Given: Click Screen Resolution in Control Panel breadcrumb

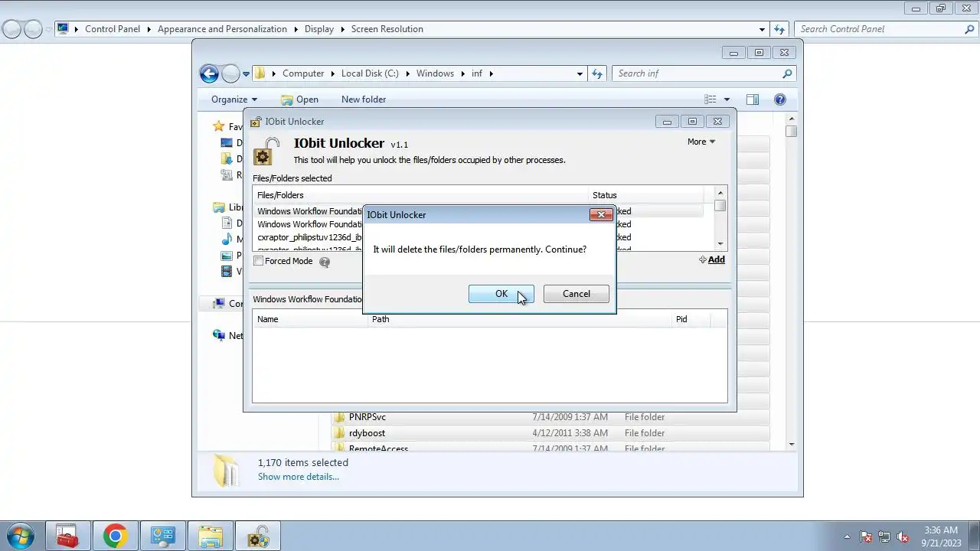Looking at the screenshot, I should click(x=387, y=29).
